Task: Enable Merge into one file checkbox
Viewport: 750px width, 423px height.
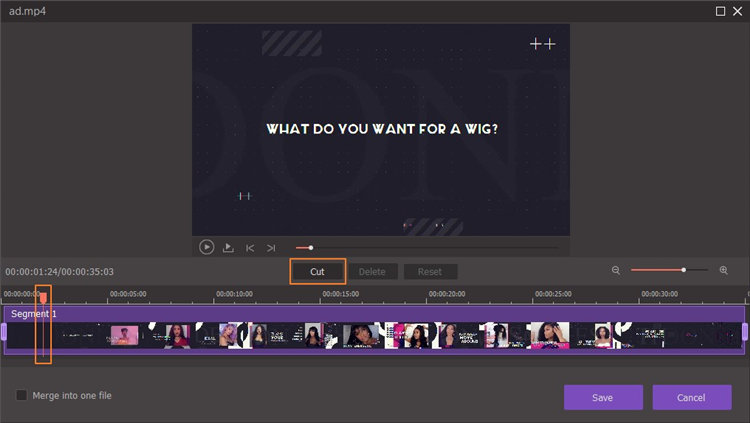Action: tap(22, 395)
